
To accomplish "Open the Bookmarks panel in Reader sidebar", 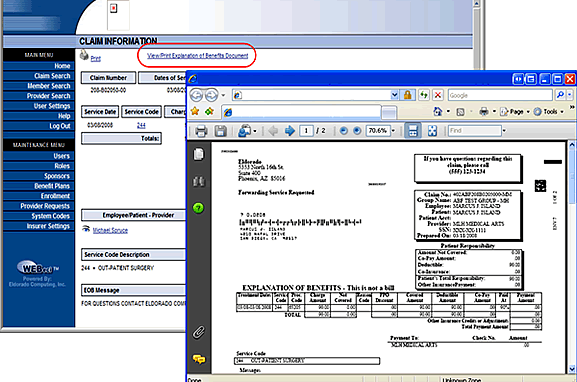I will tap(198, 181).
